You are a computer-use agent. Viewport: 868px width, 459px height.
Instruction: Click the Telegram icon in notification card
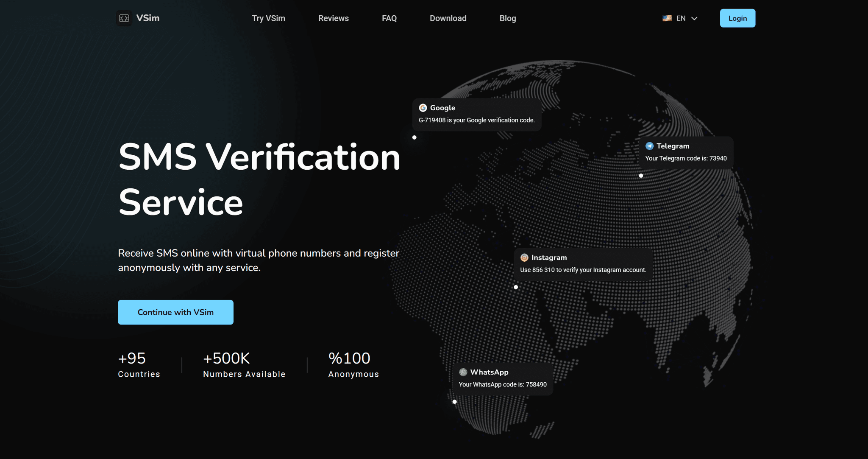tap(649, 146)
